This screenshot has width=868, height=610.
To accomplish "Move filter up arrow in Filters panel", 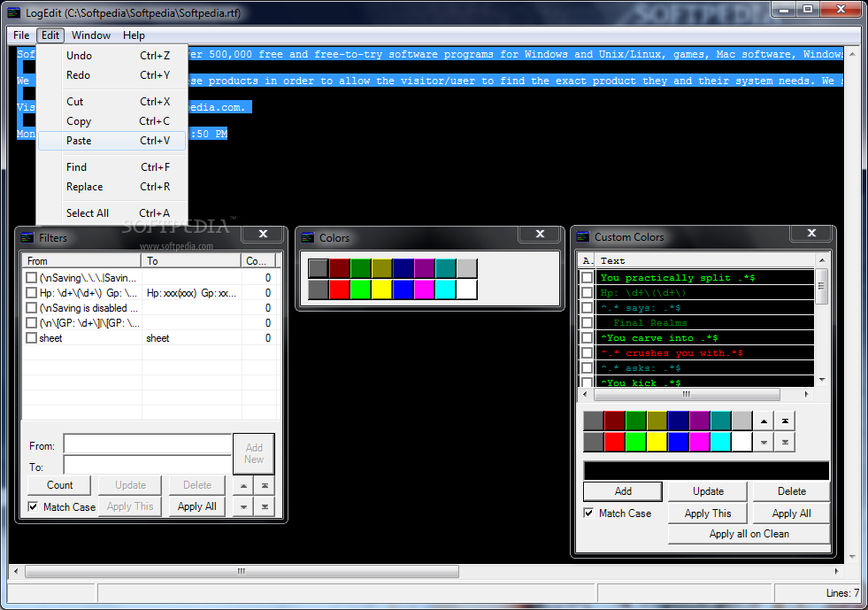I will click(x=243, y=485).
